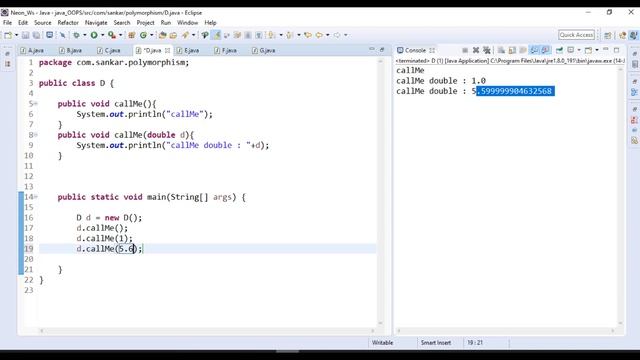Click the Save All toolbar icon

[36, 35]
